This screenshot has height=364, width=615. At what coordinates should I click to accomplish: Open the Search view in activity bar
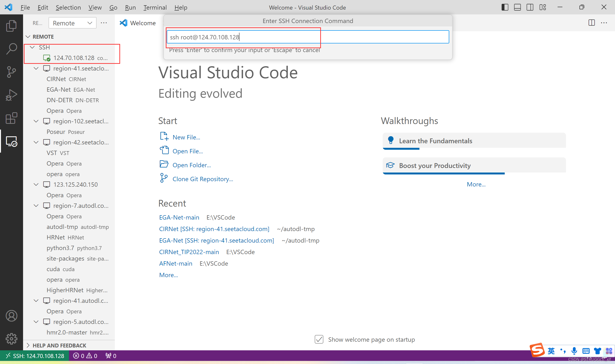11,49
